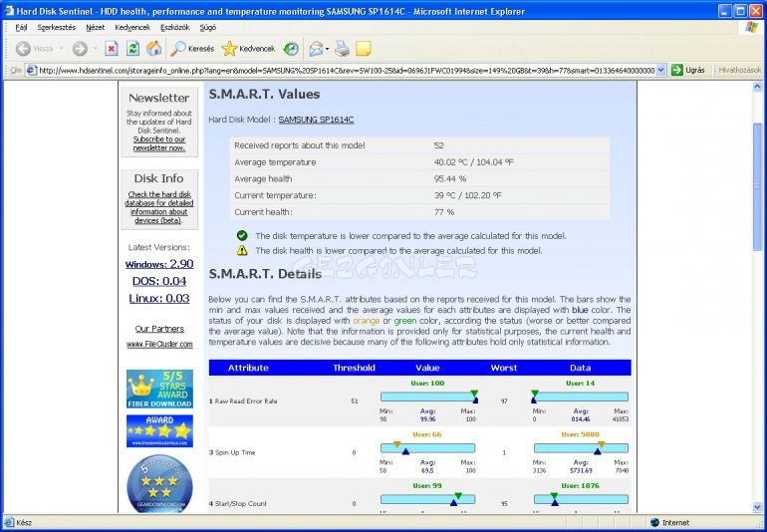The image size is (767, 532).
Task: Open the Kedvencek menu
Action: [132, 28]
